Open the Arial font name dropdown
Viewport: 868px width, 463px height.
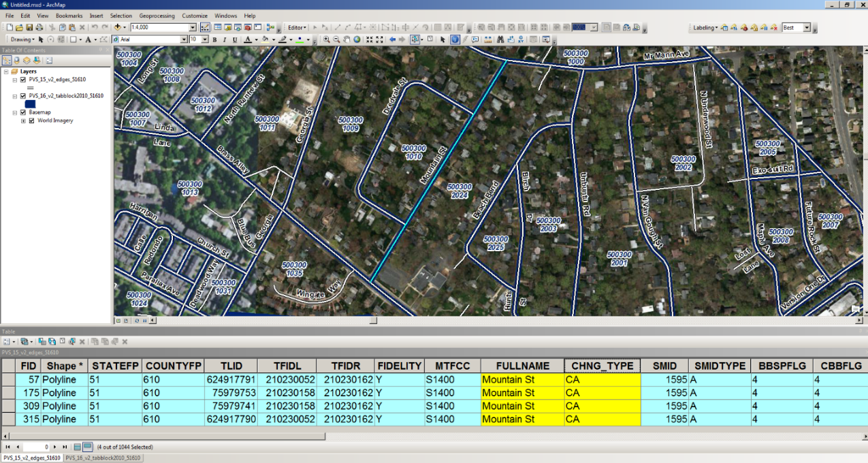pyautogui.click(x=184, y=39)
